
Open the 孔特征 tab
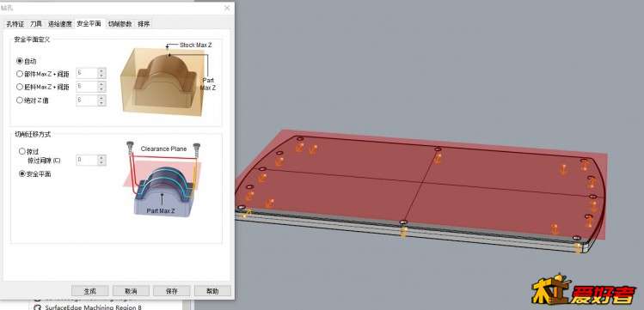pos(15,24)
